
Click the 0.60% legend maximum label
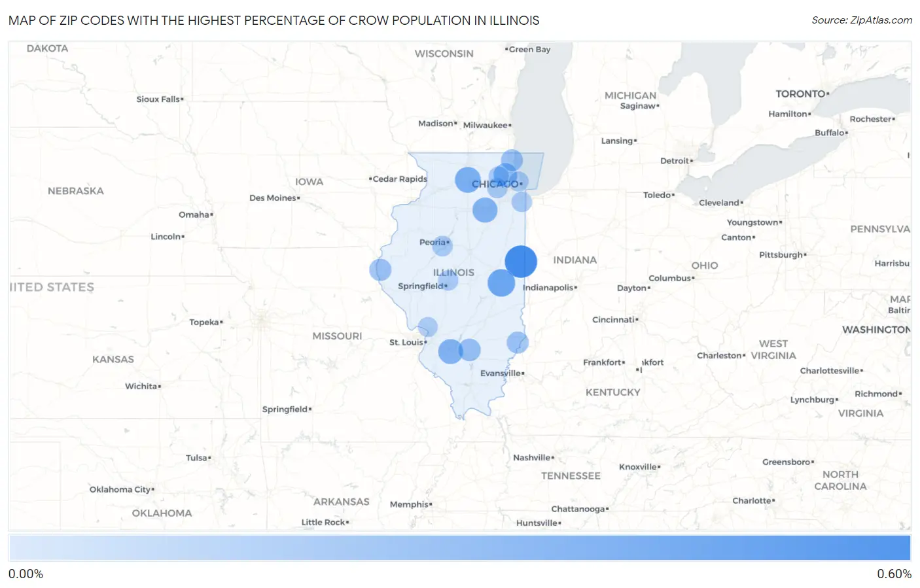tap(894, 574)
